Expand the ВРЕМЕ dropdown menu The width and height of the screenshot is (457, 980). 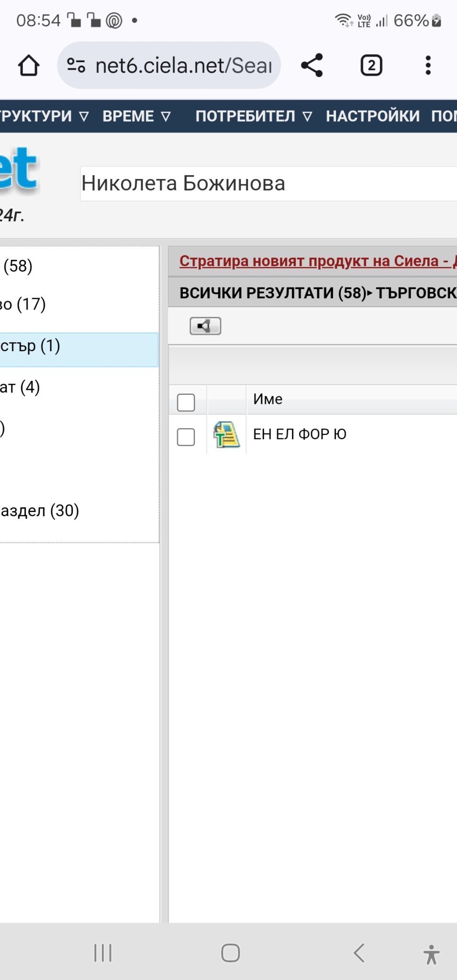click(137, 116)
